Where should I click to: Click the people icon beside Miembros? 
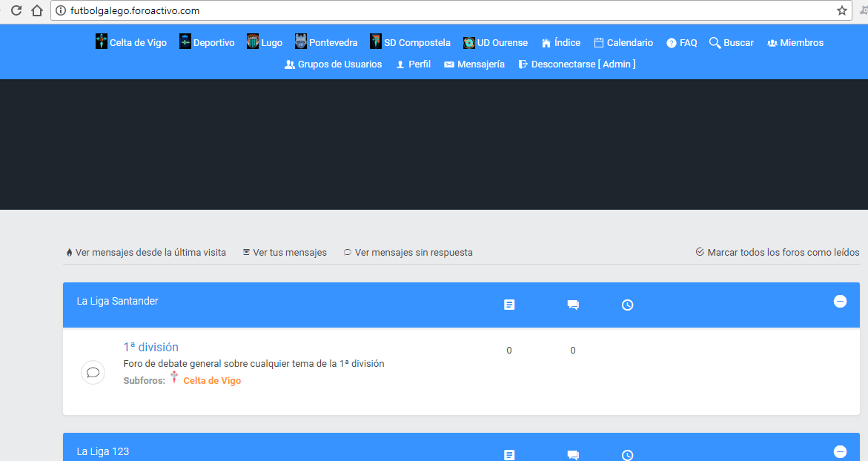[772, 43]
